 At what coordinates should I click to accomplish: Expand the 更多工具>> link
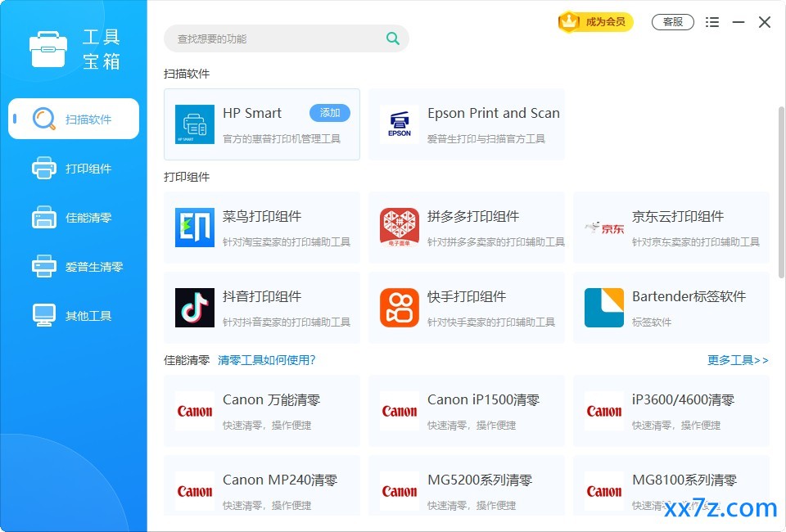(738, 360)
